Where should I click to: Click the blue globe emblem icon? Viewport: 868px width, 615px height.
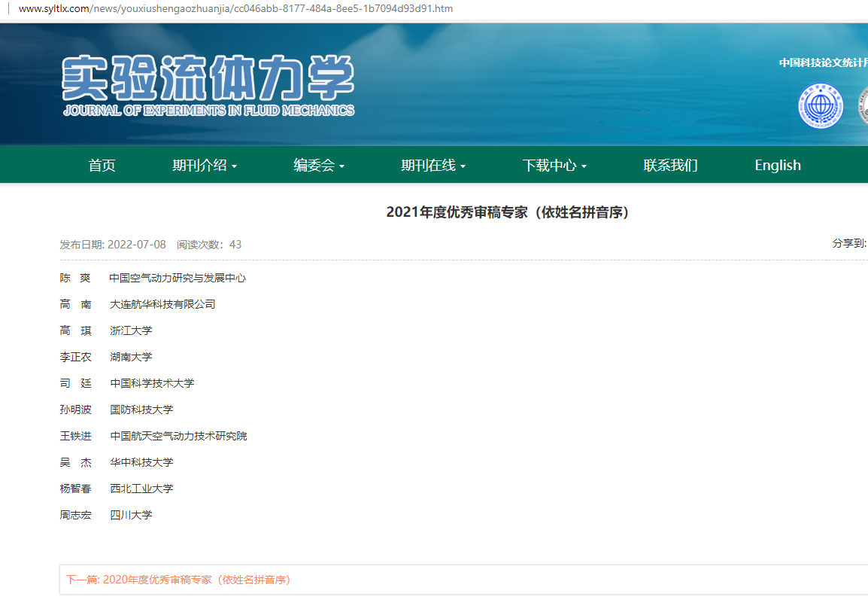pos(821,106)
